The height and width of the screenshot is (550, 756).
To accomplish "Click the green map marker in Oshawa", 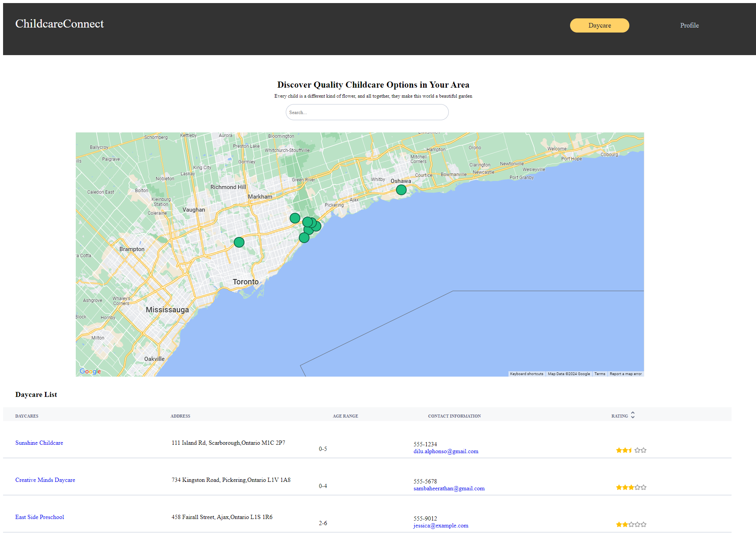I will (401, 190).
